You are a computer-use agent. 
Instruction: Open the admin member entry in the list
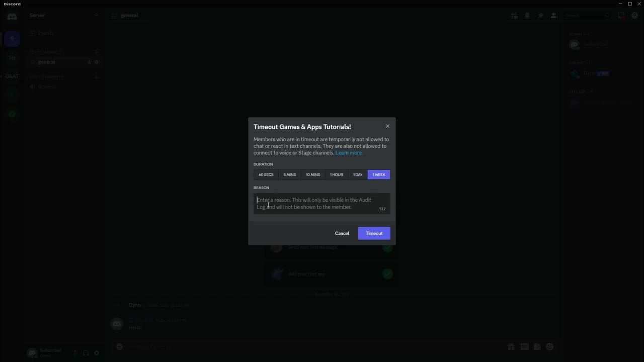click(x=601, y=44)
